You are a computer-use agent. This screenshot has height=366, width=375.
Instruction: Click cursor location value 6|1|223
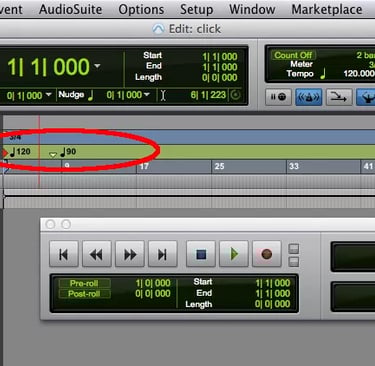(208, 95)
